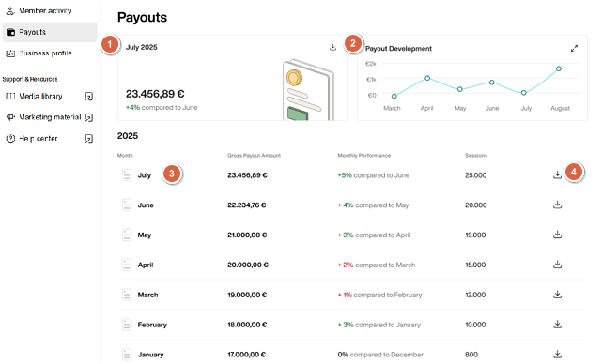Download the February payout statement

(558, 324)
